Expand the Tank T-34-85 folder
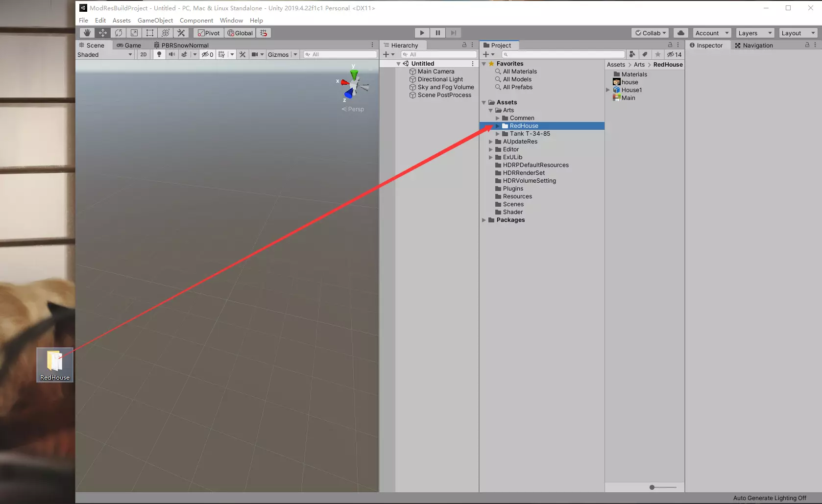Screen dimensions: 822x504 498,134
